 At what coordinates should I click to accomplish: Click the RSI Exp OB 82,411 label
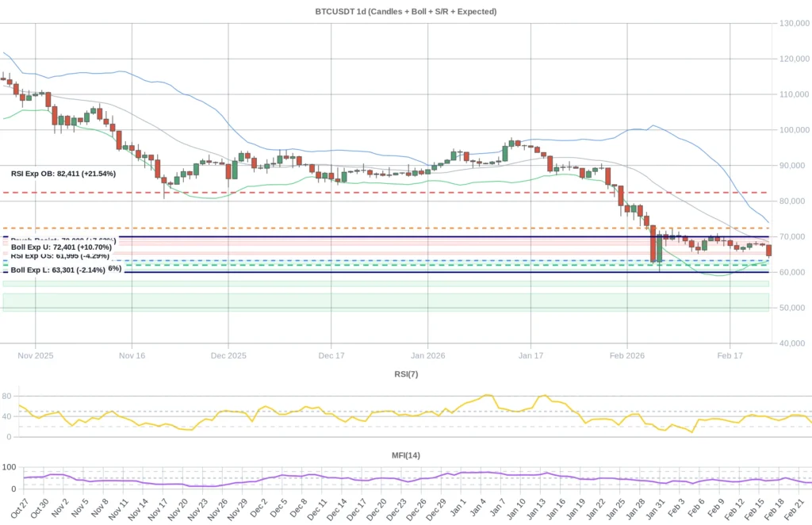coord(63,173)
